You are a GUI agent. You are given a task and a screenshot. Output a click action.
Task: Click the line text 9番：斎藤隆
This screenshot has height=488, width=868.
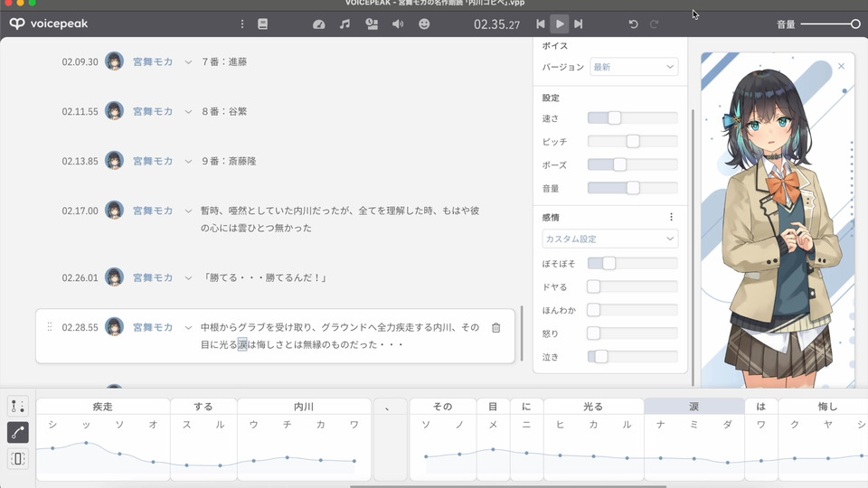[x=228, y=161]
